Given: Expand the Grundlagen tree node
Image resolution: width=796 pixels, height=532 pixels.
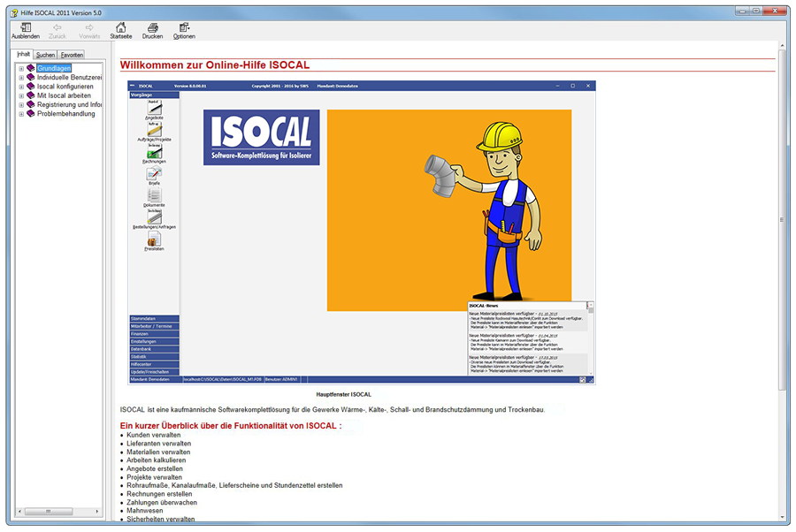Looking at the screenshot, I should (x=21, y=68).
